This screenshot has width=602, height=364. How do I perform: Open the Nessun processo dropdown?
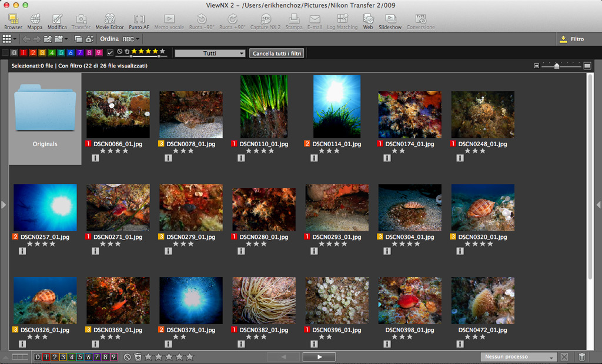tap(518, 357)
